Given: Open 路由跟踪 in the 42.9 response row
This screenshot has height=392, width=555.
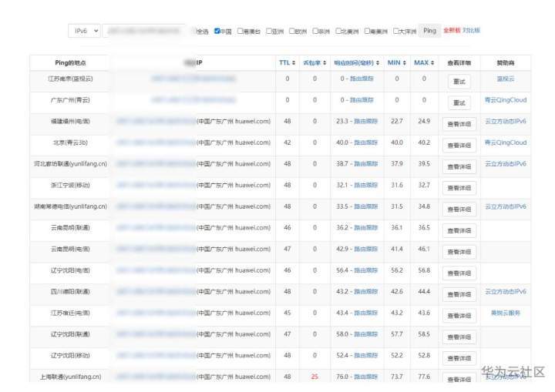Looking at the screenshot, I should click(x=366, y=249).
